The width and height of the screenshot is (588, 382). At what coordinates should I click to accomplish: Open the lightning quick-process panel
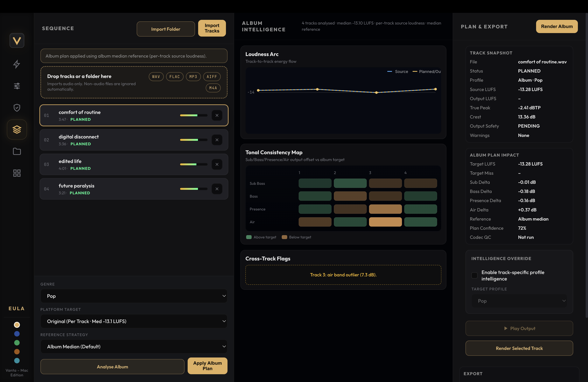(x=17, y=64)
